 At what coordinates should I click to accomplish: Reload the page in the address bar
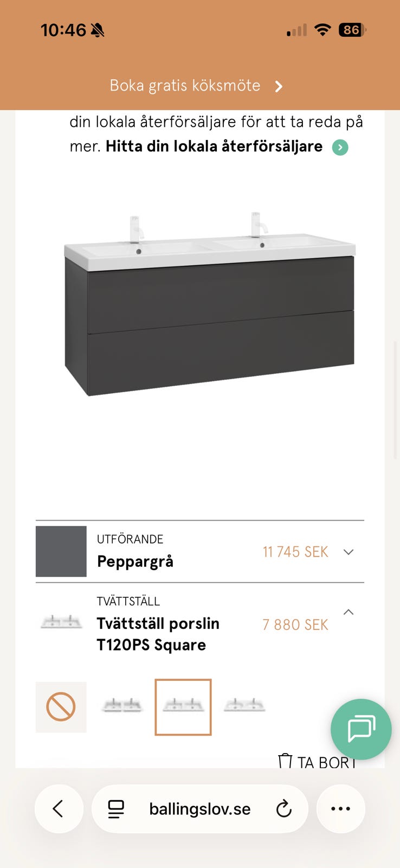point(283,809)
